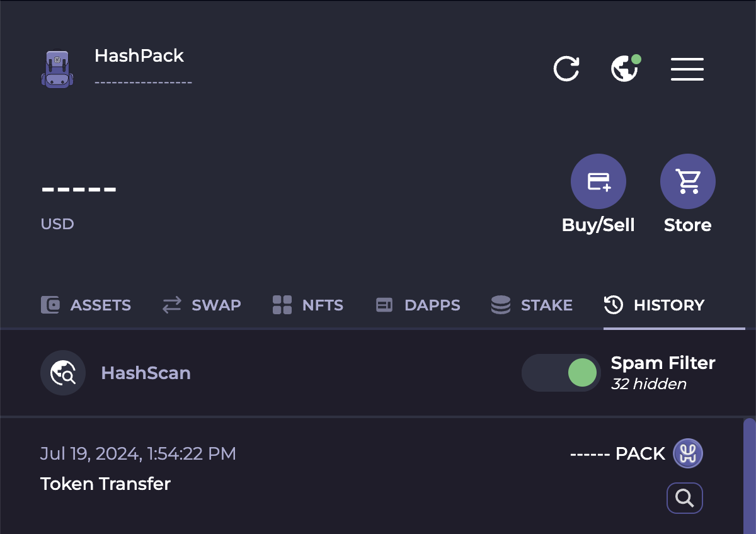The image size is (756, 534).
Task: Open the network globe icon
Action: [624, 69]
